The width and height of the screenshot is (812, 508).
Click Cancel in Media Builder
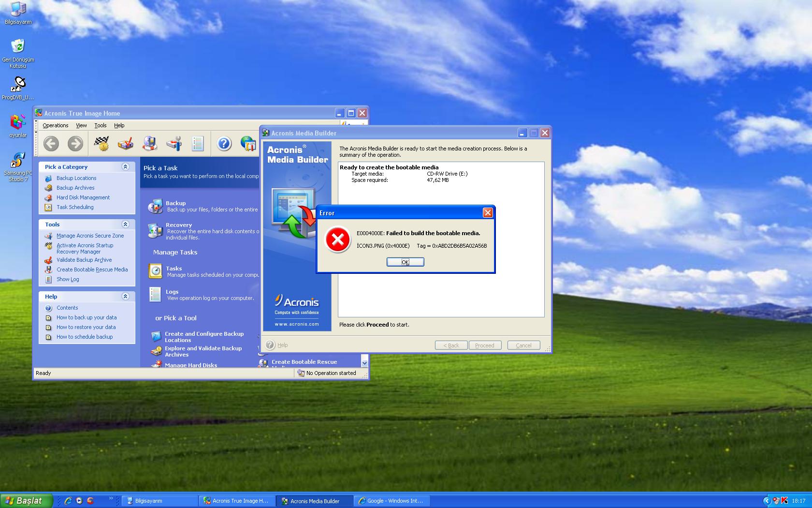coord(523,345)
